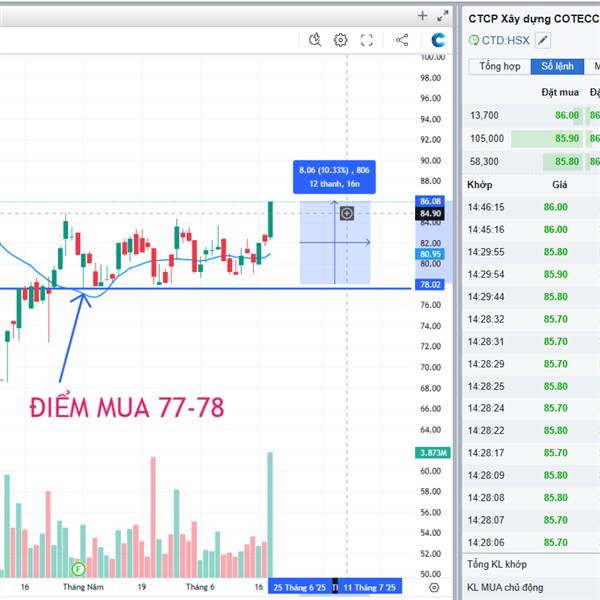This screenshot has height=600, width=600.
Task: Toggle fullscreen mode icon on the chart
Action: (x=367, y=40)
